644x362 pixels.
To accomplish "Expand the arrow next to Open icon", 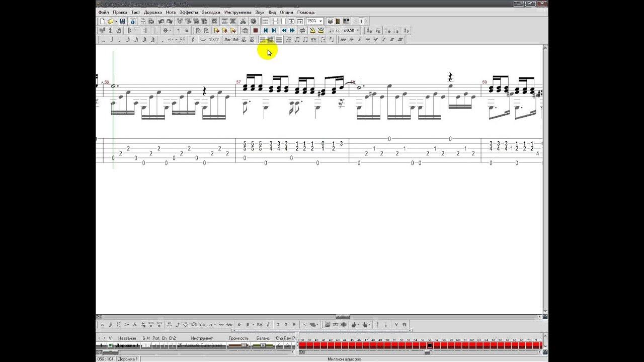I will 116,21.
